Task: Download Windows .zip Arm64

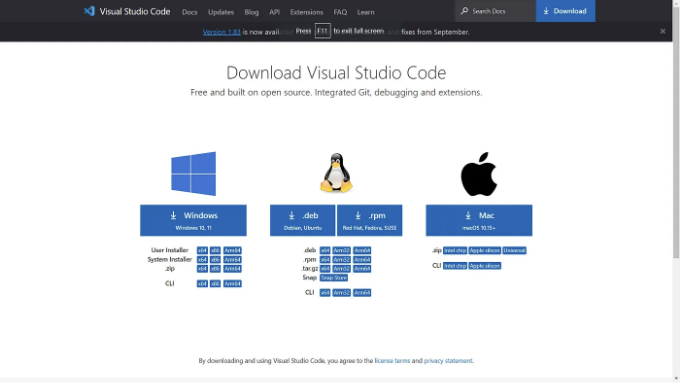Action: tap(232, 268)
